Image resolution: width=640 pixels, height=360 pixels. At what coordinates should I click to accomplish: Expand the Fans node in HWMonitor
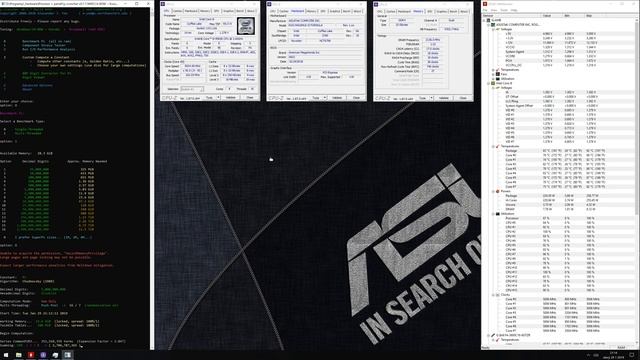click(493, 74)
